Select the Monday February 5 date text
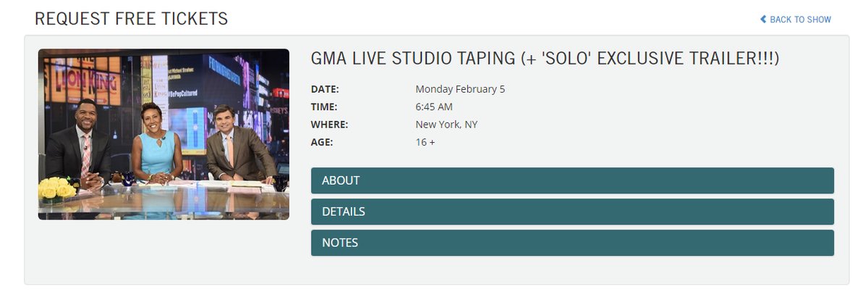This screenshot has height=292, width=868. (460, 90)
